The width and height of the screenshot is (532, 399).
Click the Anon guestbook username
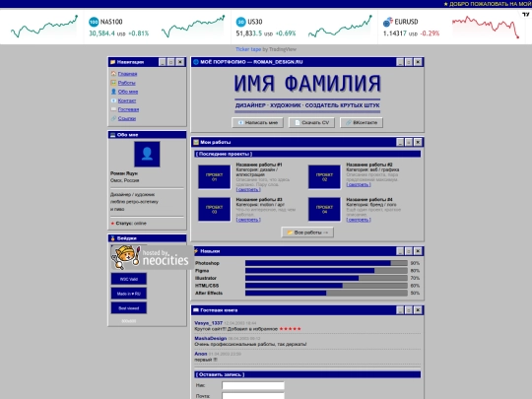[201, 354]
